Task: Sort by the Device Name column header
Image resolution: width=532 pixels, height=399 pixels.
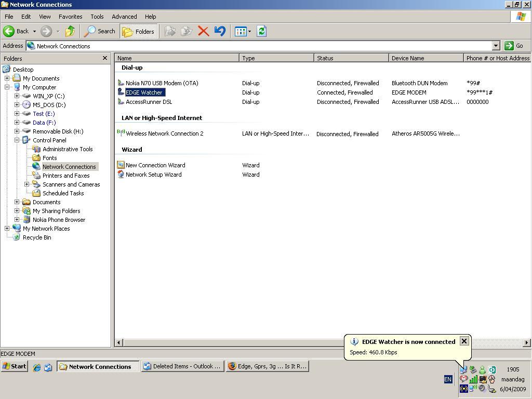Action: point(426,58)
